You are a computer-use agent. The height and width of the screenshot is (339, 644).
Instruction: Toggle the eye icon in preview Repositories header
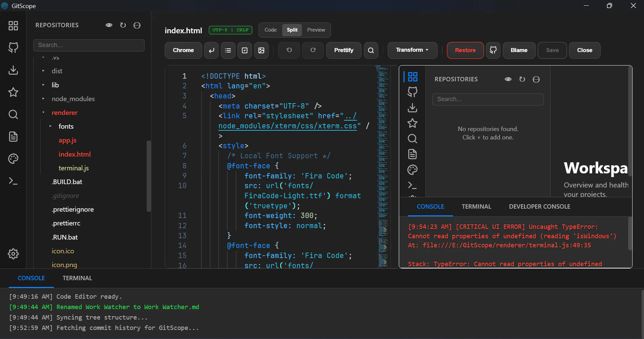point(508,79)
